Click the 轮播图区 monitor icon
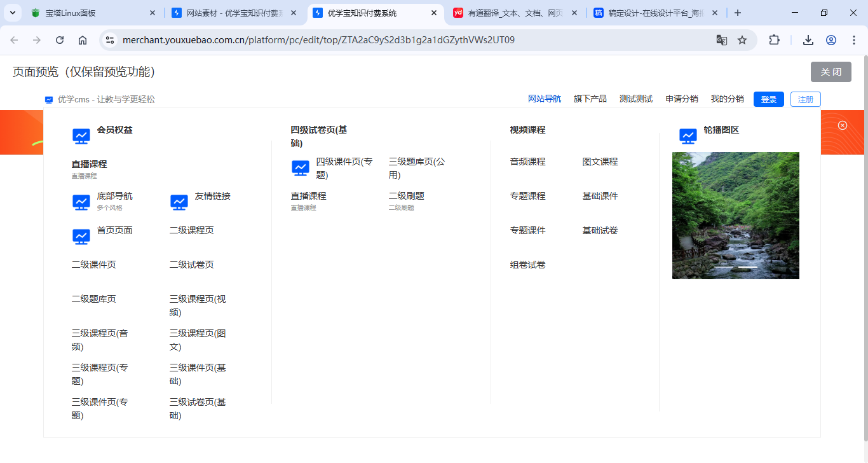 688,136
